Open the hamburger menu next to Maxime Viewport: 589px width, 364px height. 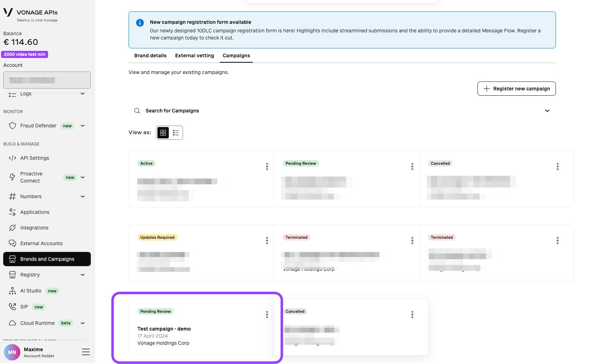86,352
